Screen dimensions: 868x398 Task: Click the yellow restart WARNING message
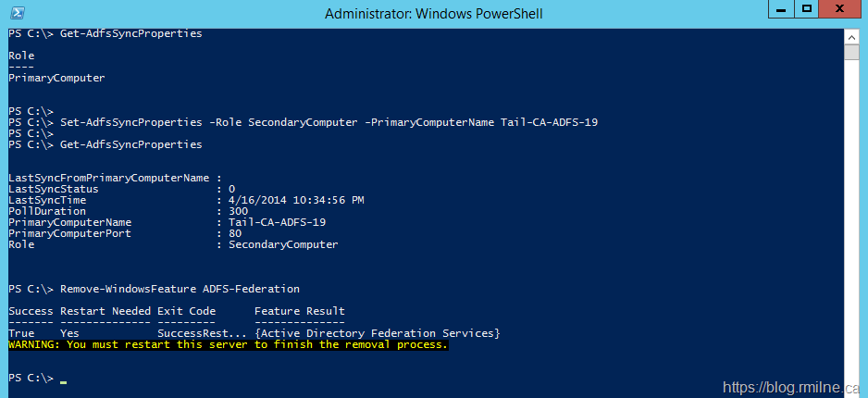point(228,344)
